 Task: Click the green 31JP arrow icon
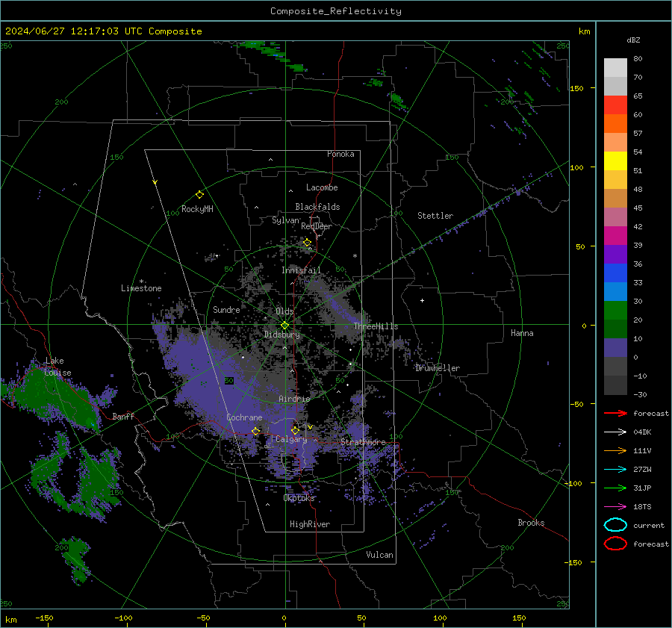(x=615, y=488)
